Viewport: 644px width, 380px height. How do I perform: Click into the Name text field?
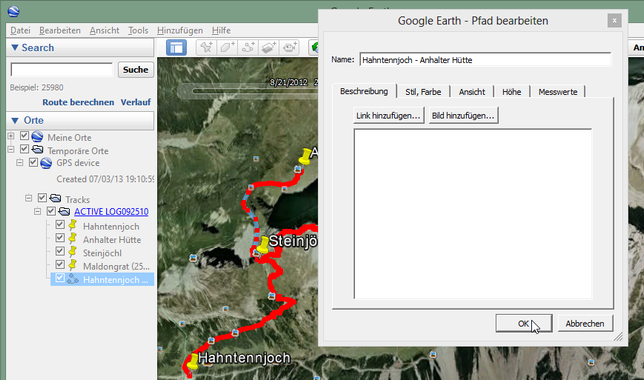485,60
